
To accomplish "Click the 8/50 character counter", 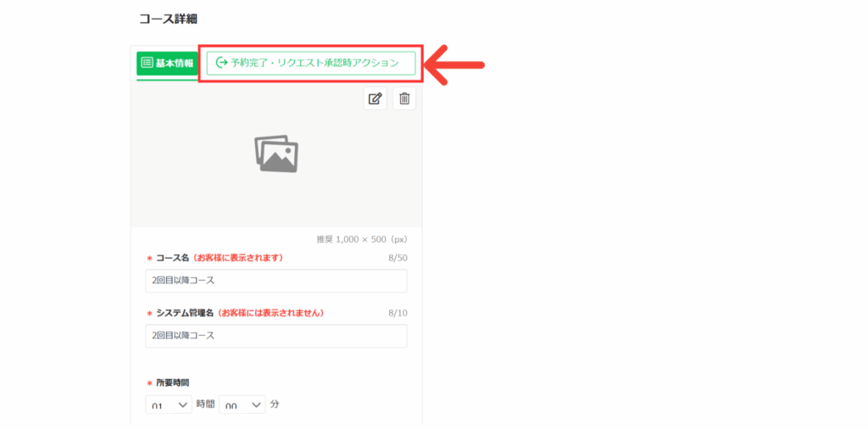I will (x=397, y=257).
